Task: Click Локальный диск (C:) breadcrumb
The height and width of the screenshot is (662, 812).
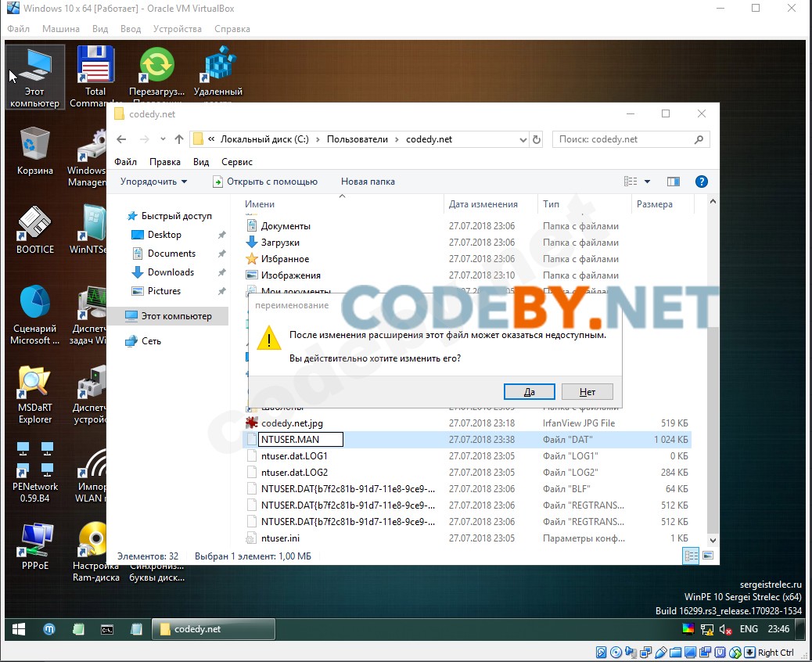Action: click(264, 139)
